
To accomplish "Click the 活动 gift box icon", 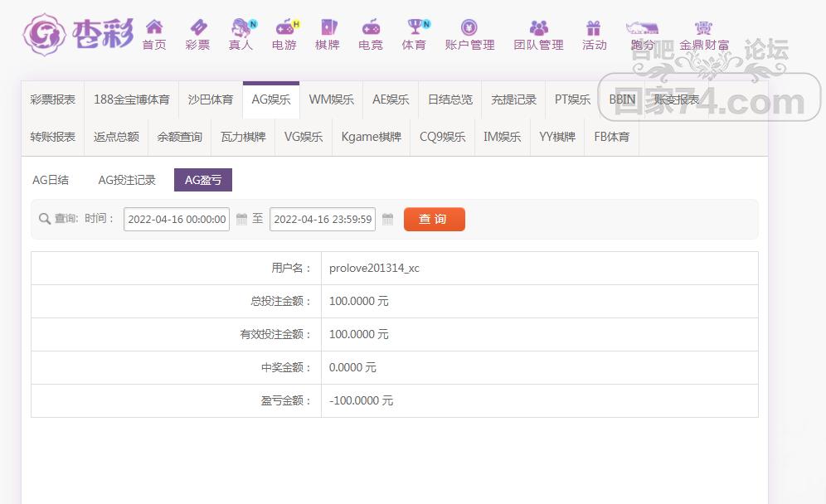I will pos(594,27).
